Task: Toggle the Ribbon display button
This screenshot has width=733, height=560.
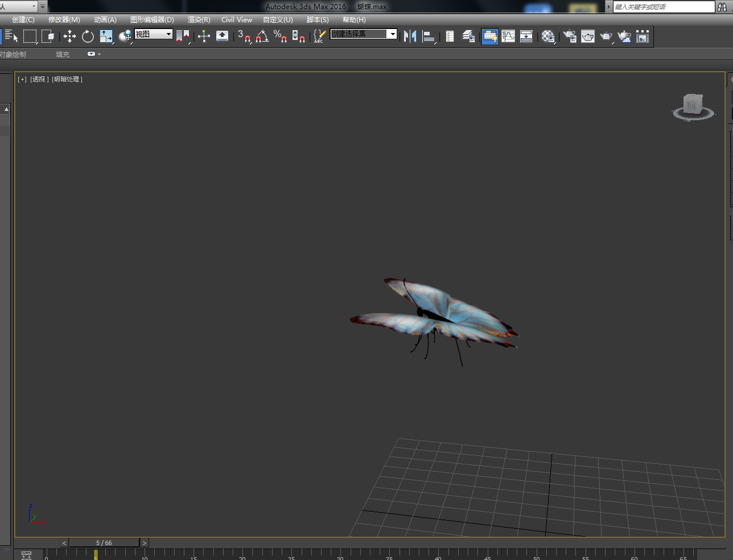Action: (489, 36)
